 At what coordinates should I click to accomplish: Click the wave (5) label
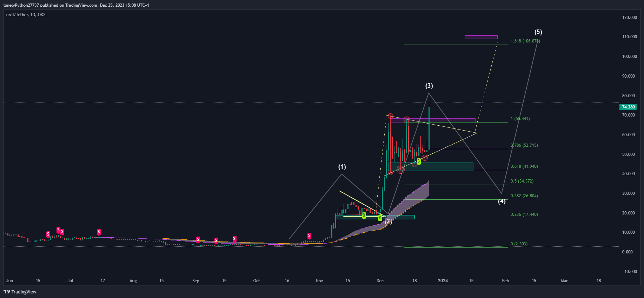(538, 32)
